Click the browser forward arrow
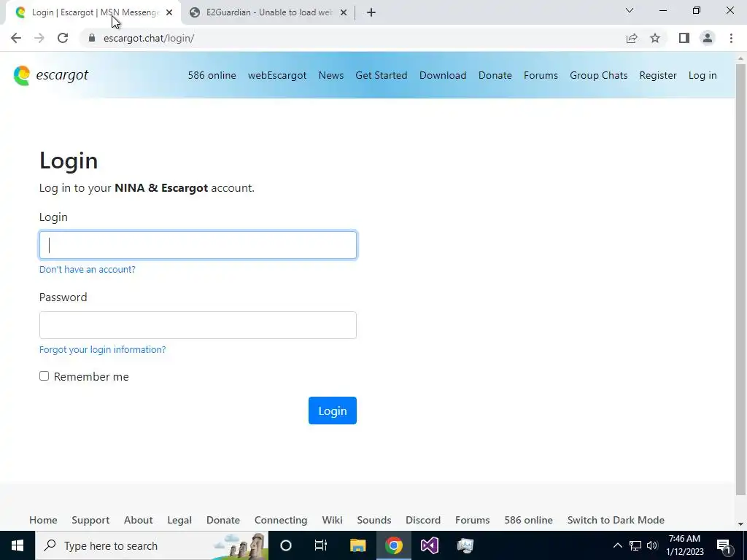 pyautogui.click(x=39, y=38)
